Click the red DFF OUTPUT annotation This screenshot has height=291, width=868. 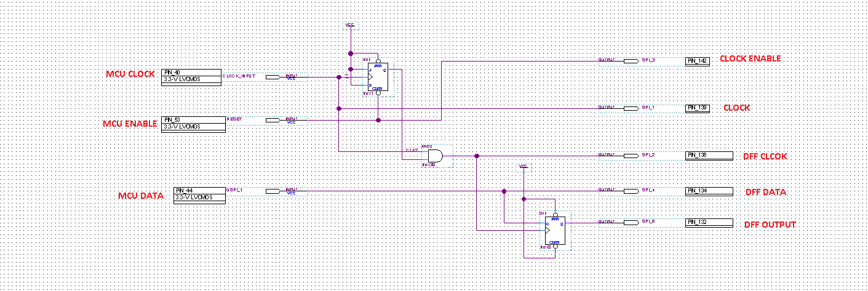(x=770, y=225)
